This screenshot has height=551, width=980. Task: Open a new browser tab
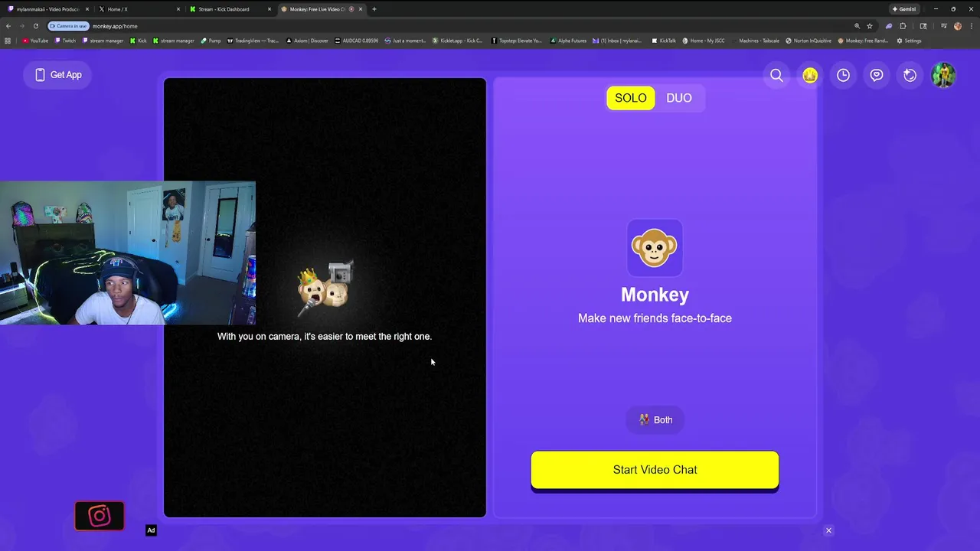click(374, 9)
